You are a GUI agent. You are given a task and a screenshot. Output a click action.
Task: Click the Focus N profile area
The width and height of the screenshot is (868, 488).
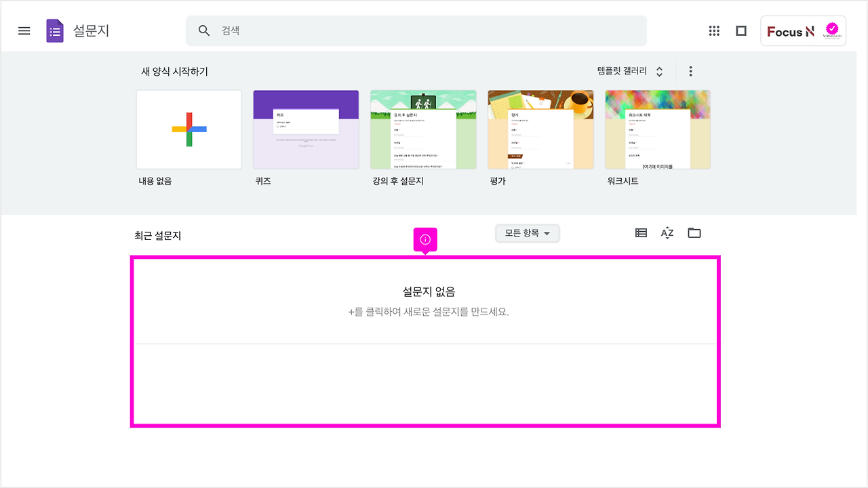coord(803,30)
